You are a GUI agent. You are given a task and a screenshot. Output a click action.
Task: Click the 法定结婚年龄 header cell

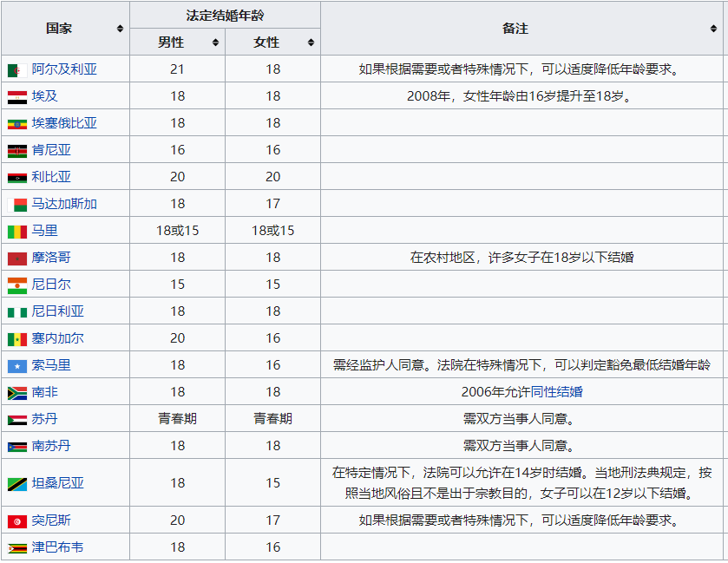point(226,16)
